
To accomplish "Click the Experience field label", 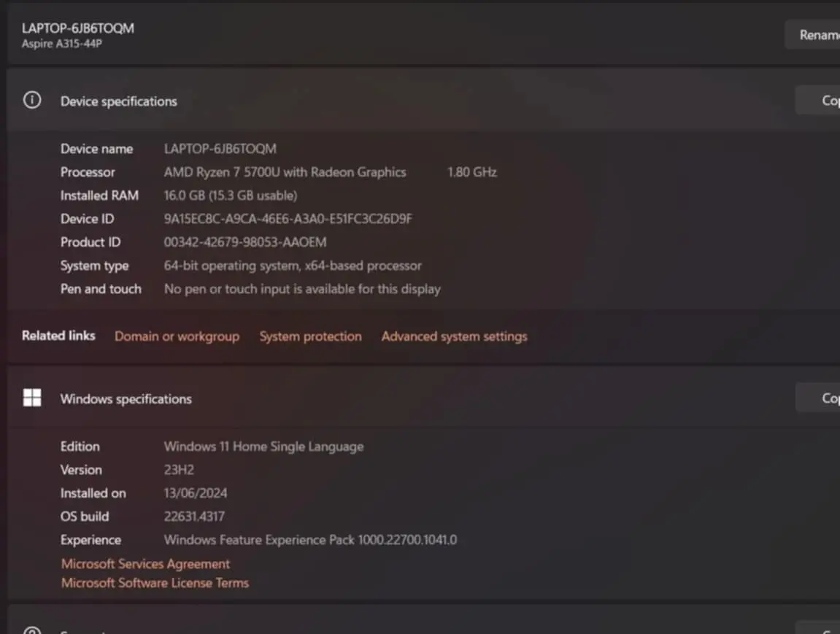I will click(x=90, y=540).
